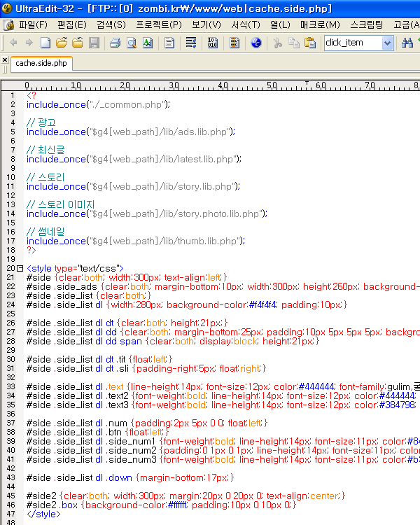Click the Find binoculars icon
This screenshot has height=525, width=420.
(407, 43)
